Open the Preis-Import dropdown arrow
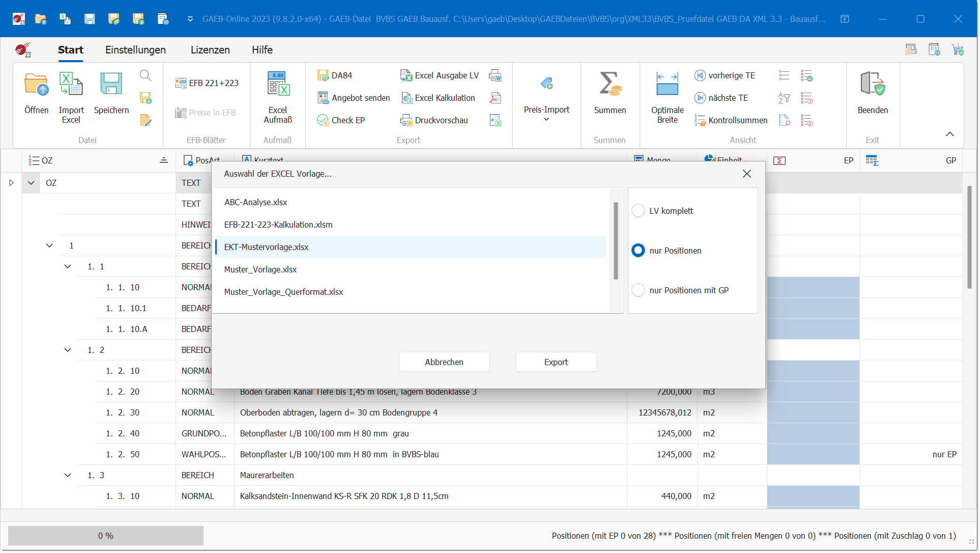 [x=546, y=120]
